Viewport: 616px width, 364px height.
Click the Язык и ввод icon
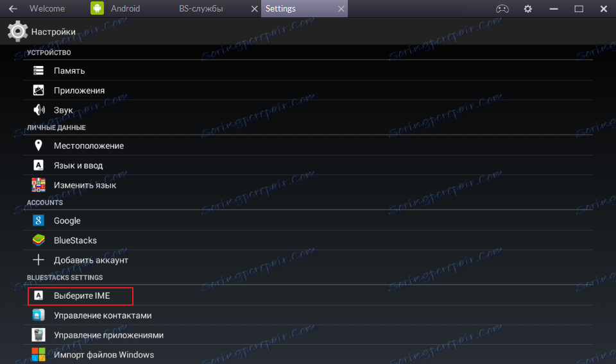38,165
